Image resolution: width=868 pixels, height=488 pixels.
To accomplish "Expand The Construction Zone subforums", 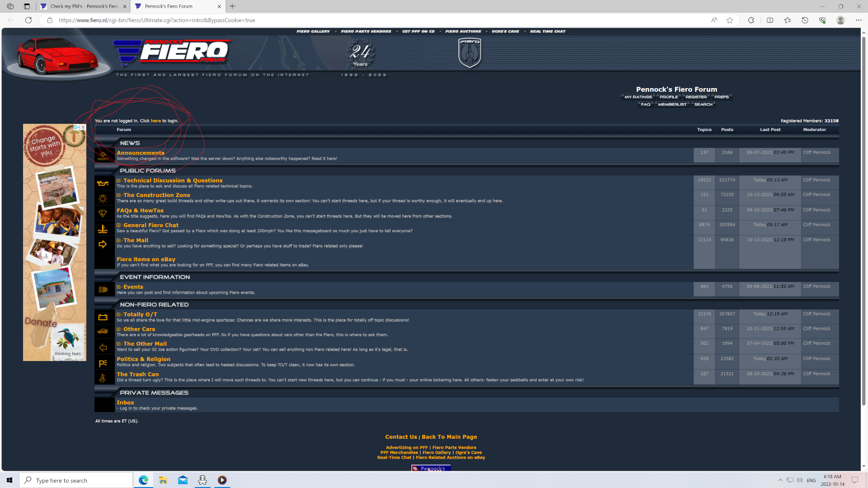I will tap(118, 195).
